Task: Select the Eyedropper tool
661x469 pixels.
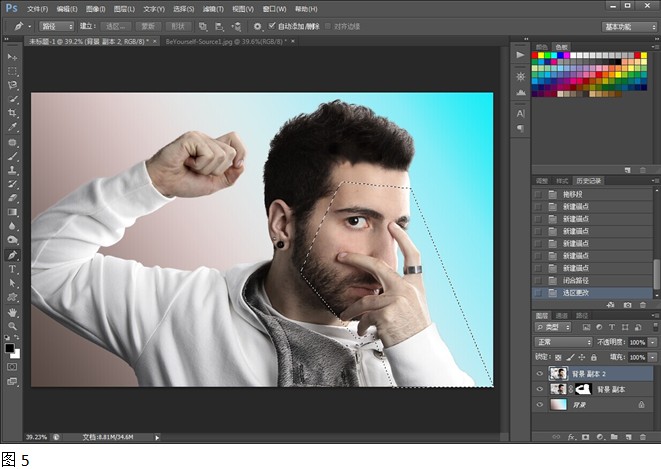Action: (12, 127)
